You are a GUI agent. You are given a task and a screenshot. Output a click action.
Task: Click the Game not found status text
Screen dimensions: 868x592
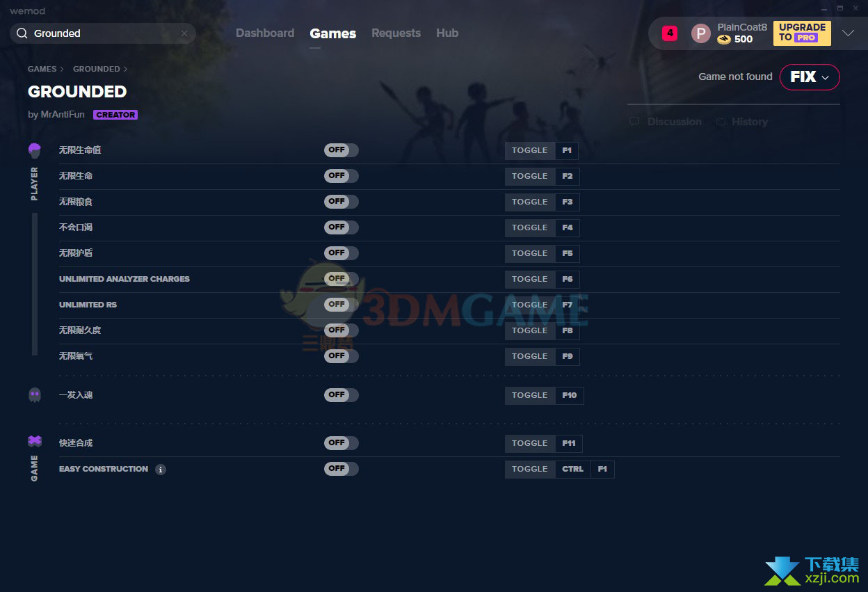735,77
